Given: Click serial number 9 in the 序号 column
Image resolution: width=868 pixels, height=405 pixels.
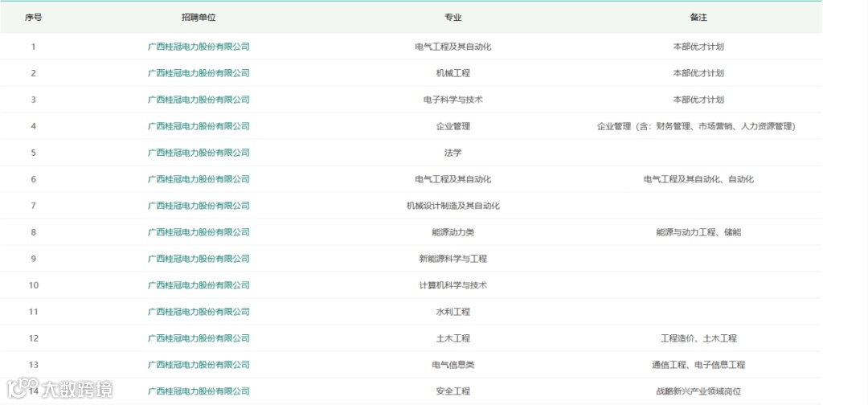Looking at the screenshot, I should (33, 259).
